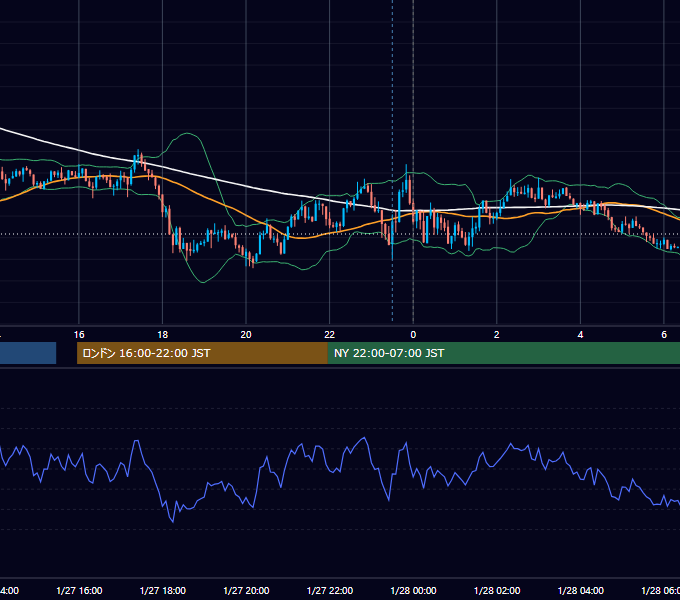Select the NY 22:00-07:00 JST session bar

pyautogui.click(x=504, y=353)
